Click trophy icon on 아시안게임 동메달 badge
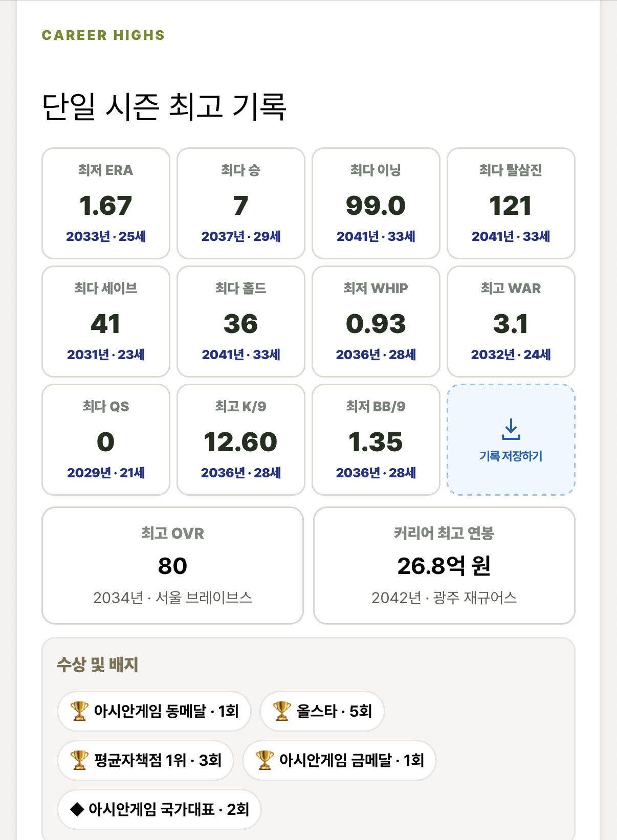This screenshot has height=840, width=617. coord(79,711)
